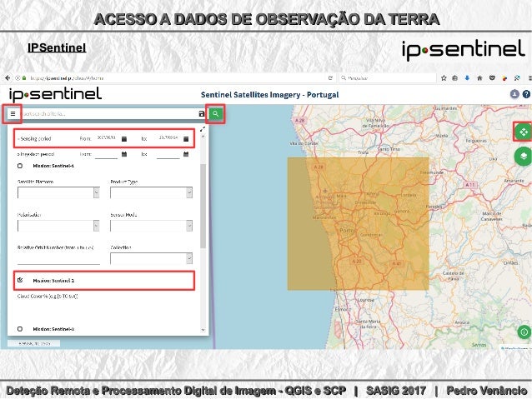The image size is (532, 399).
Task: Go back with the browser back arrow
Action: click(x=8, y=78)
